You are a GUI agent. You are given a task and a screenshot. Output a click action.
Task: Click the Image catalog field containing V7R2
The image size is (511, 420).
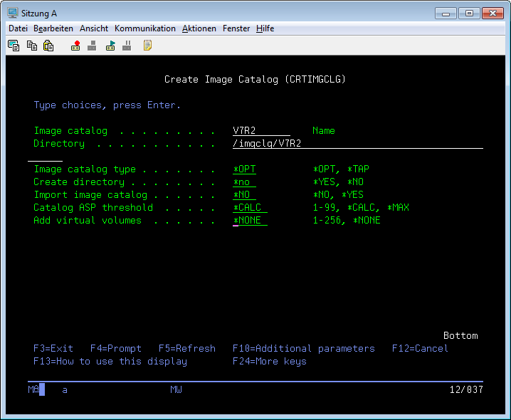261,131
